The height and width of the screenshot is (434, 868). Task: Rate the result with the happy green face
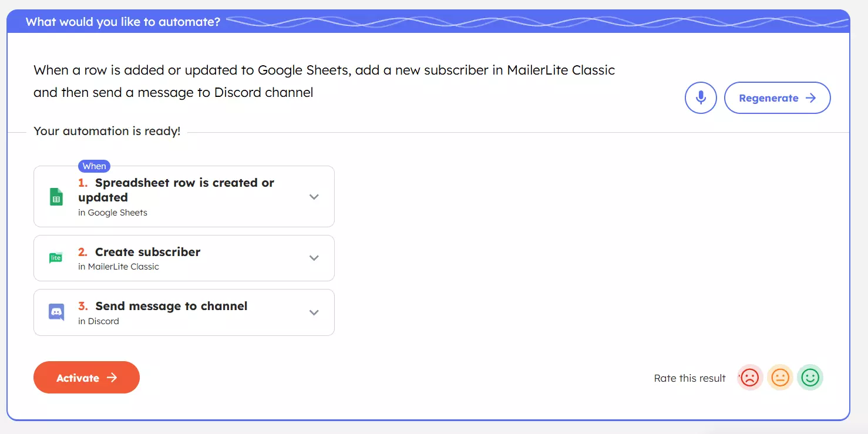pos(810,378)
